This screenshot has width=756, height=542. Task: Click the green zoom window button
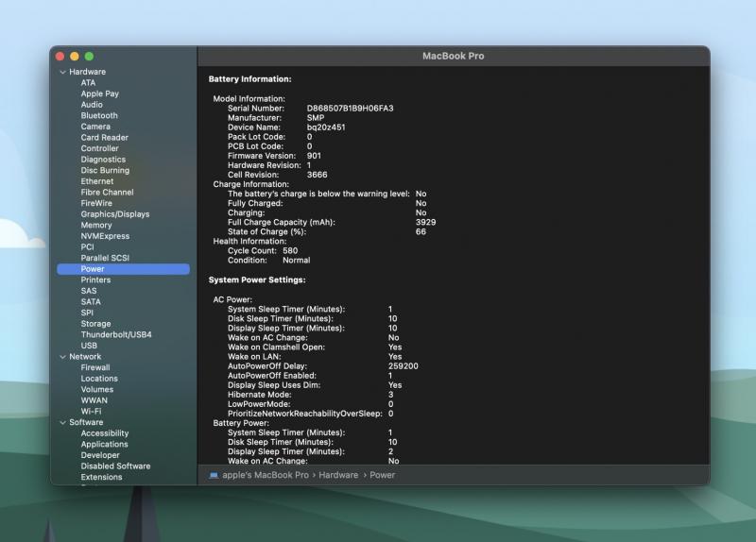pos(89,57)
